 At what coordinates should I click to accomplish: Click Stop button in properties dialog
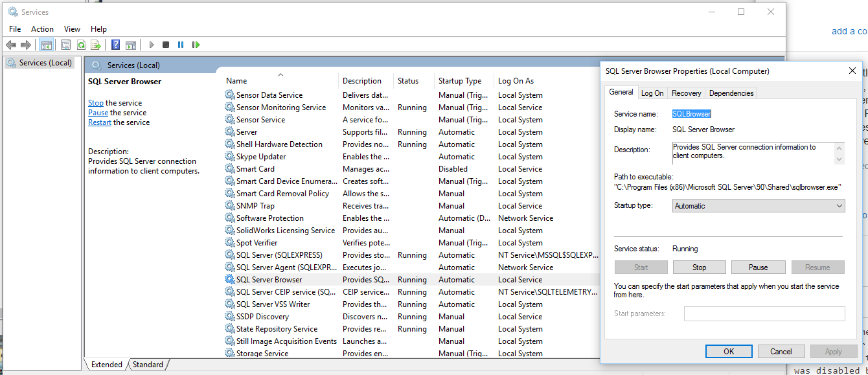(699, 267)
